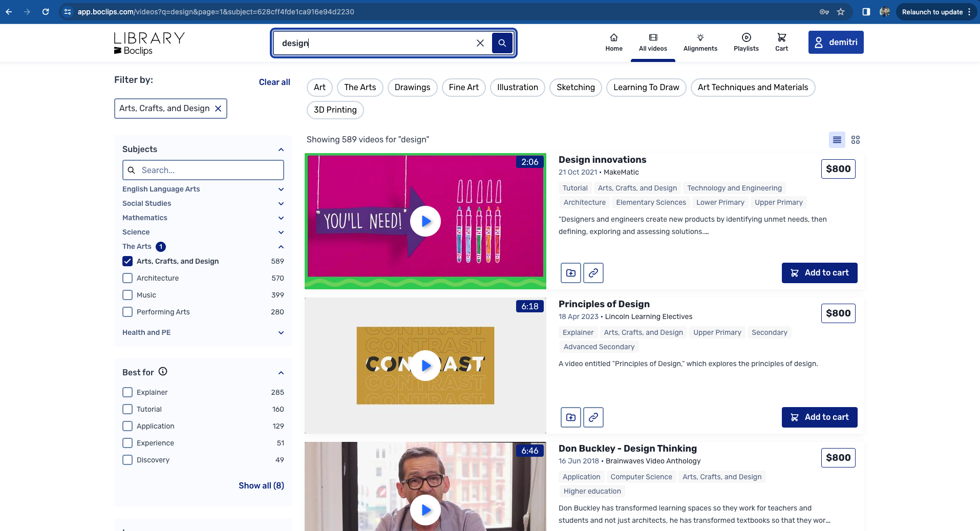Open the Alignments tab
The image size is (980, 531).
[x=700, y=43]
